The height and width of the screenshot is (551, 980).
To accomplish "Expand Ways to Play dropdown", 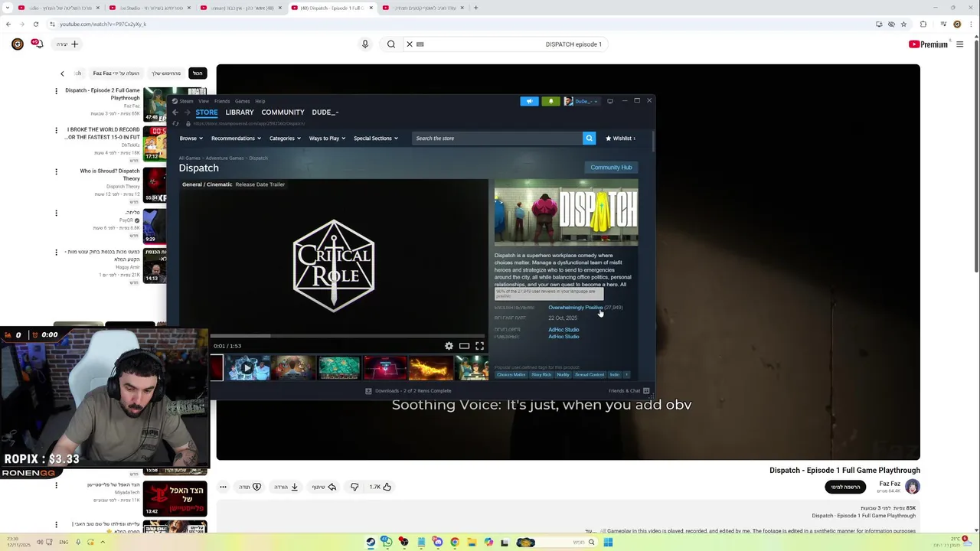I will coord(327,139).
